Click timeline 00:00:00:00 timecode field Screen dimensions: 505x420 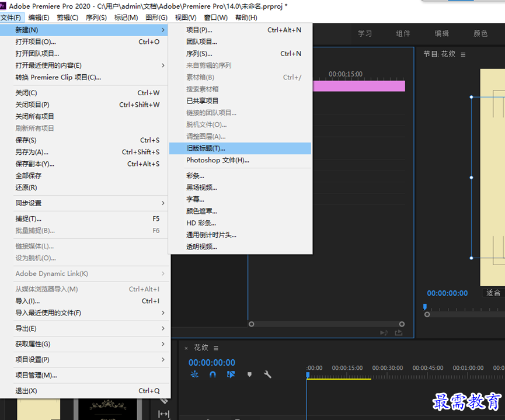tap(211, 363)
